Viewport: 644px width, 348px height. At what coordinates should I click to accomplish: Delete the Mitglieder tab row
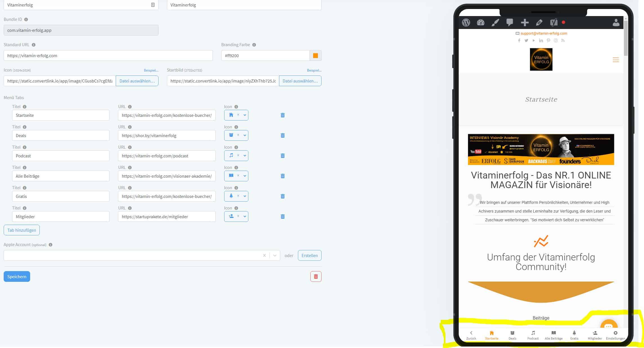pos(283,217)
